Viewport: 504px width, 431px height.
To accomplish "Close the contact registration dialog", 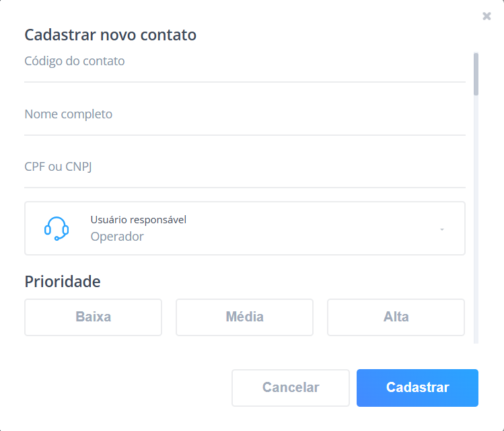I will 487,16.
